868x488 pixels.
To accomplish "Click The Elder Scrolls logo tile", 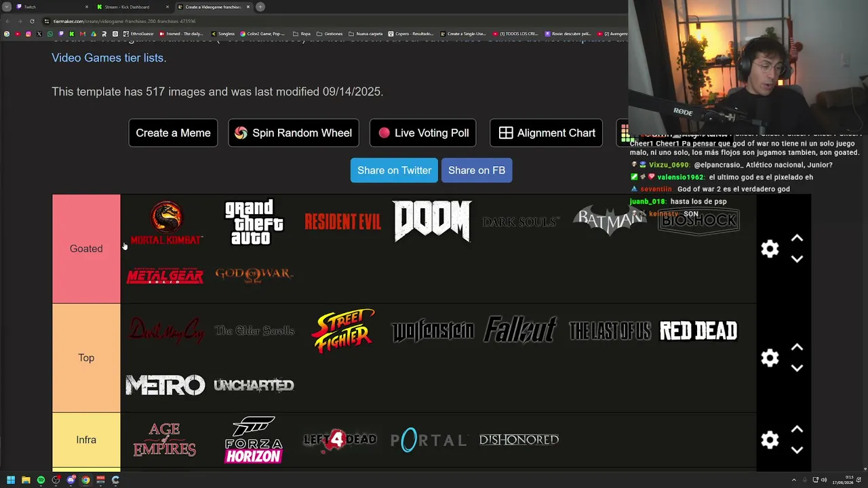I will pyautogui.click(x=254, y=331).
